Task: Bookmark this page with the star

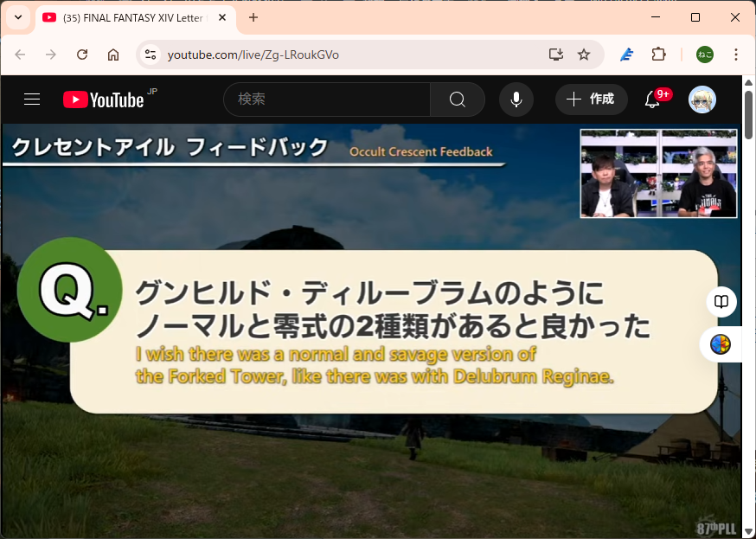Action: [x=584, y=55]
